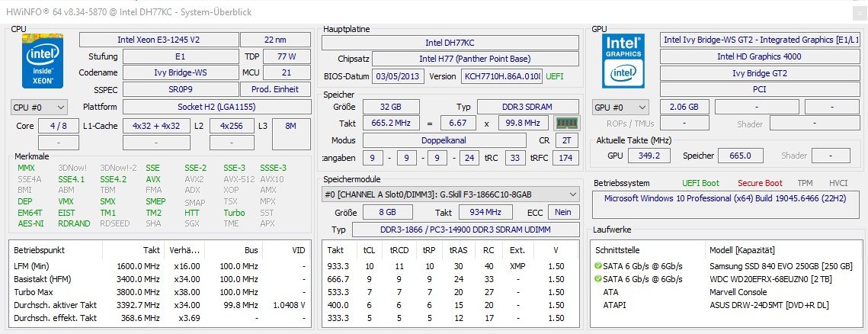The width and height of the screenshot is (868, 334).
Task: Click the GPU Speicher 665.0 value
Action: [740, 156]
